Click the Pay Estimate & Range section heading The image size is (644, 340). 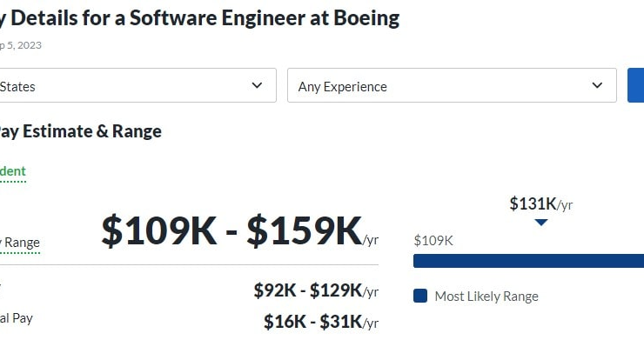tap(80, 131)
